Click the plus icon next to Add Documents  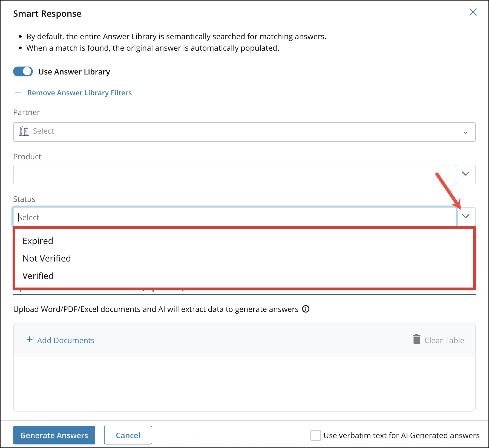[x=29, y=340]
